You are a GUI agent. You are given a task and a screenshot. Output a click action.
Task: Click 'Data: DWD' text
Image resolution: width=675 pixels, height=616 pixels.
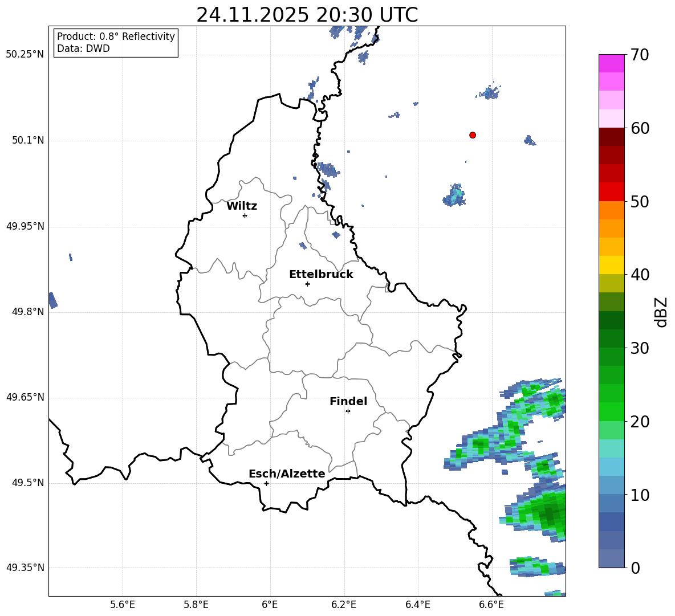(x=83, y=48)
